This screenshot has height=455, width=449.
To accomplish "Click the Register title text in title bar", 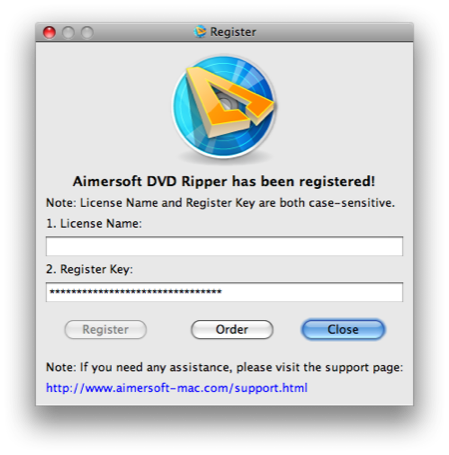I will (233, 32).
